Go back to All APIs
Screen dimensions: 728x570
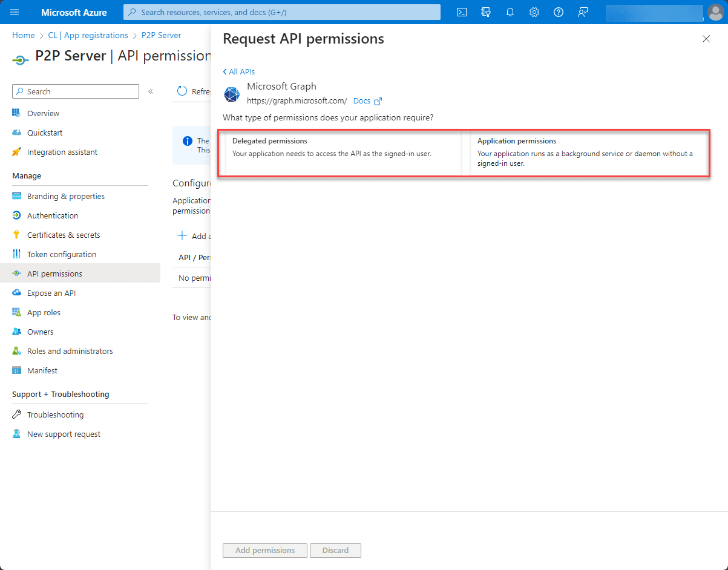(239, 71)
